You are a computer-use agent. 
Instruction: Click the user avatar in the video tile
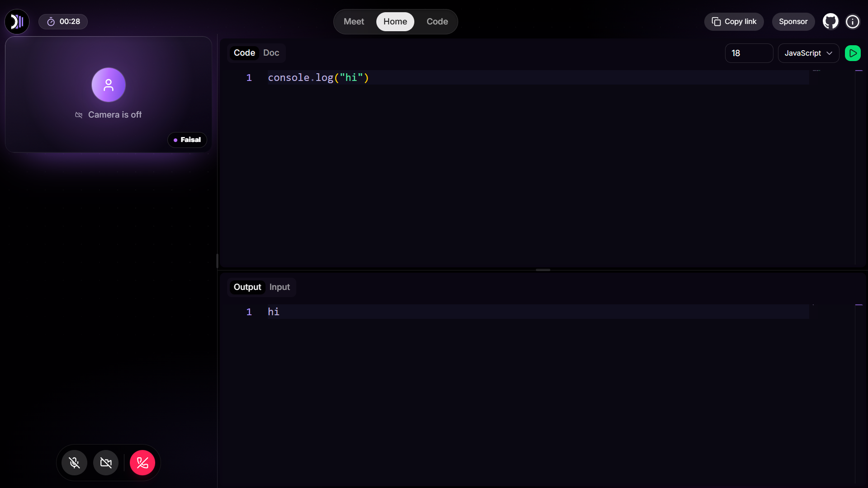pyautogui.click(x=109, y=85)
